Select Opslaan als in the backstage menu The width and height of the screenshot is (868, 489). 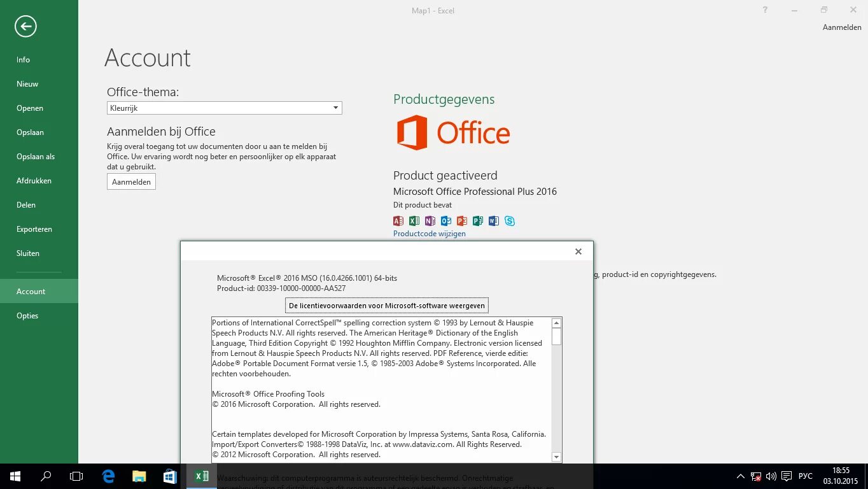click(39, 157)
